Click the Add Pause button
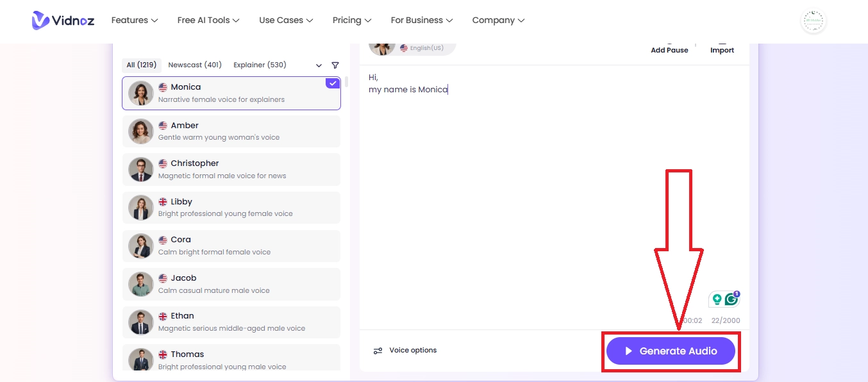This screenshot has height=382, width=868. (x=669, y=49)
